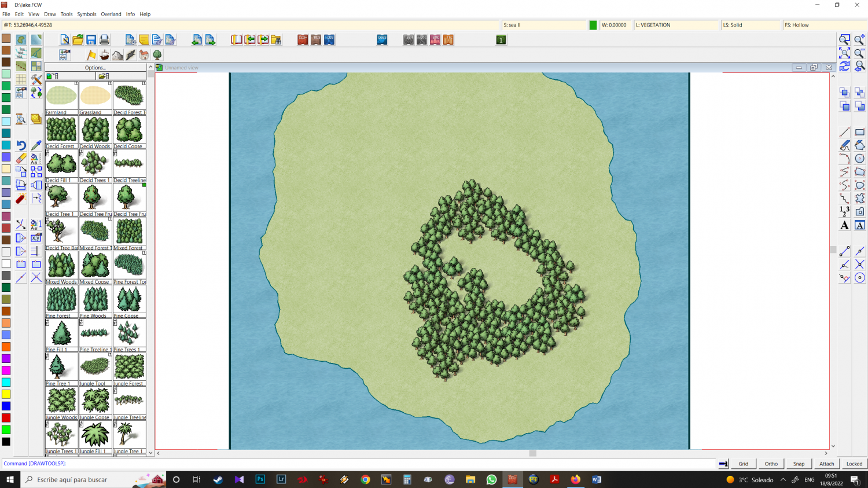The image size is (868, 488).
Task: Open the Draw menu
Action: coord(50,14)
